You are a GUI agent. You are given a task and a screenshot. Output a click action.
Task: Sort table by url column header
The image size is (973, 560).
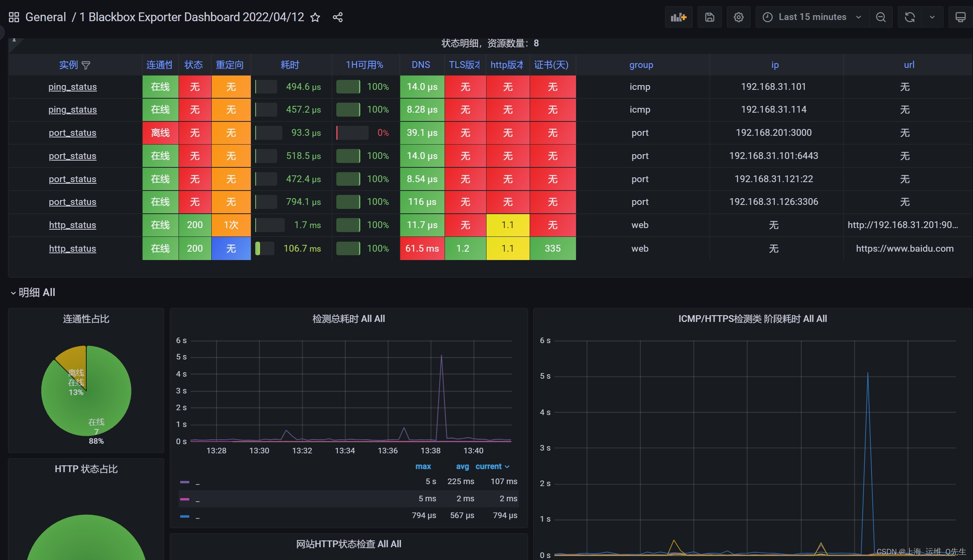[x=909, y=65]
